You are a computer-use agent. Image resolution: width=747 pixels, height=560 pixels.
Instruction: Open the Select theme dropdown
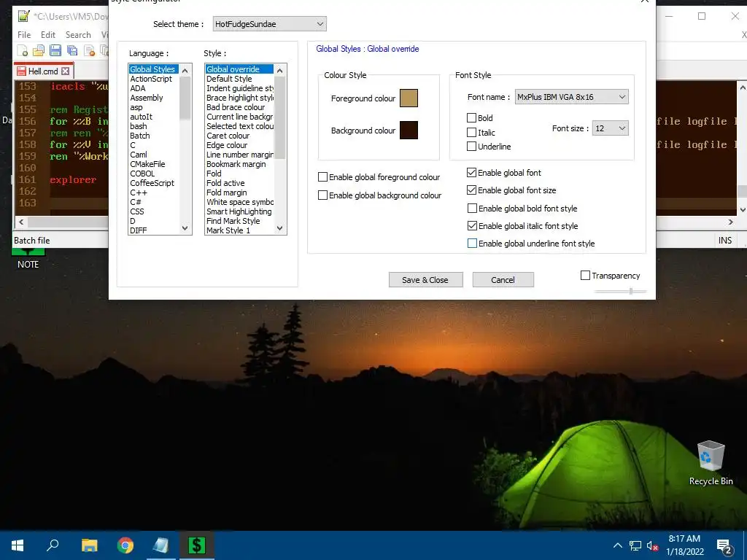click(270, 24)
